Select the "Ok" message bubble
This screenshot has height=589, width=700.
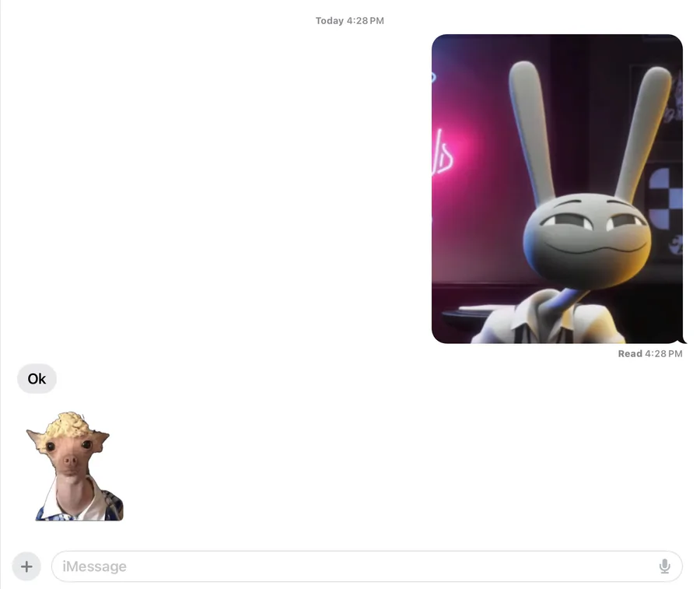[37, 379]
